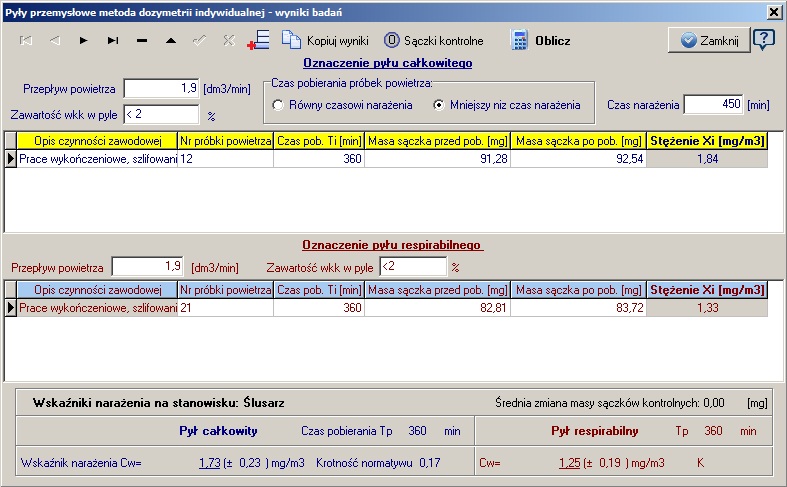Click yellow Czas pob. Ti column header
The height and width of the screenshot is (487, 787).
click(319, 141)
